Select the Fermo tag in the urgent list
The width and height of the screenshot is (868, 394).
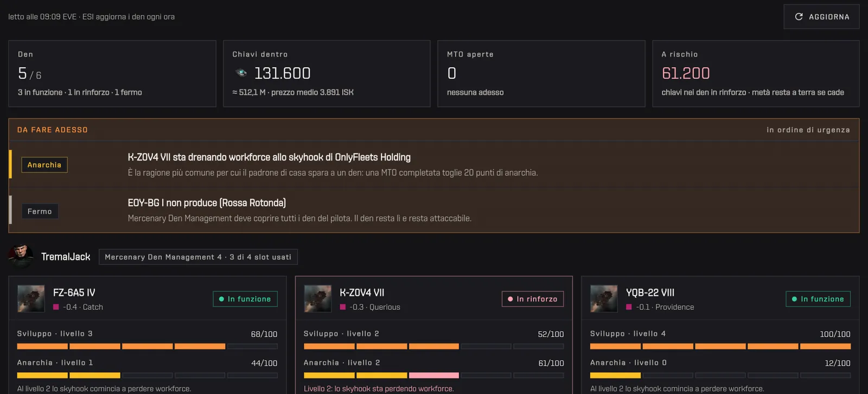click(x=40, y=212)
